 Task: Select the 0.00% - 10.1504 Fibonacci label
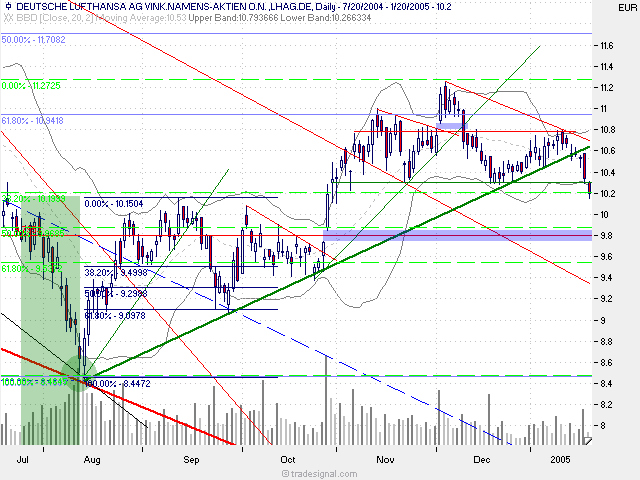coord(114,204)
